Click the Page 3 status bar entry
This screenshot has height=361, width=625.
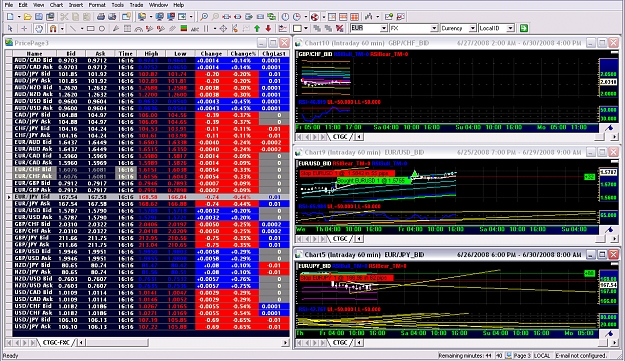522,355
